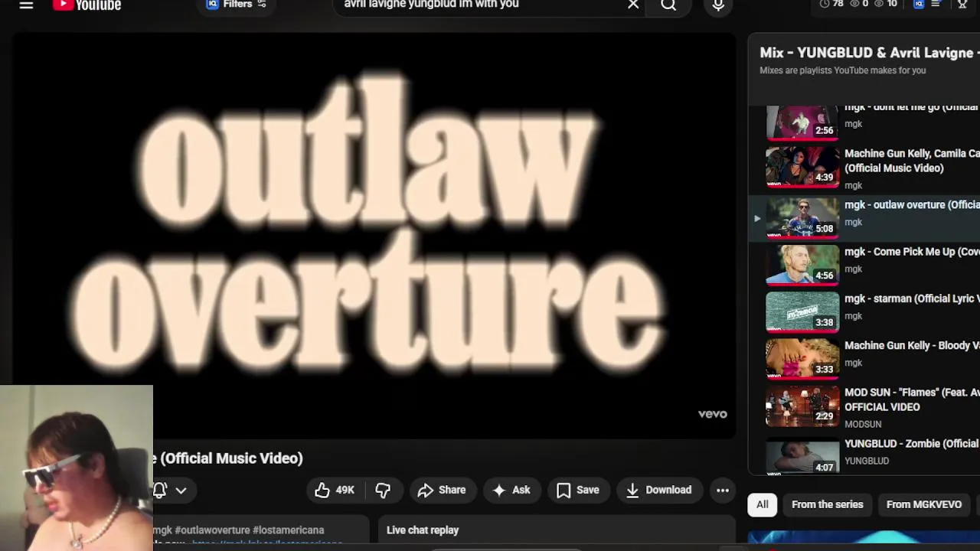Toggle the notification bell
Image resolution: width=980 pixels, height=551 pixels.
coord(160,491)
